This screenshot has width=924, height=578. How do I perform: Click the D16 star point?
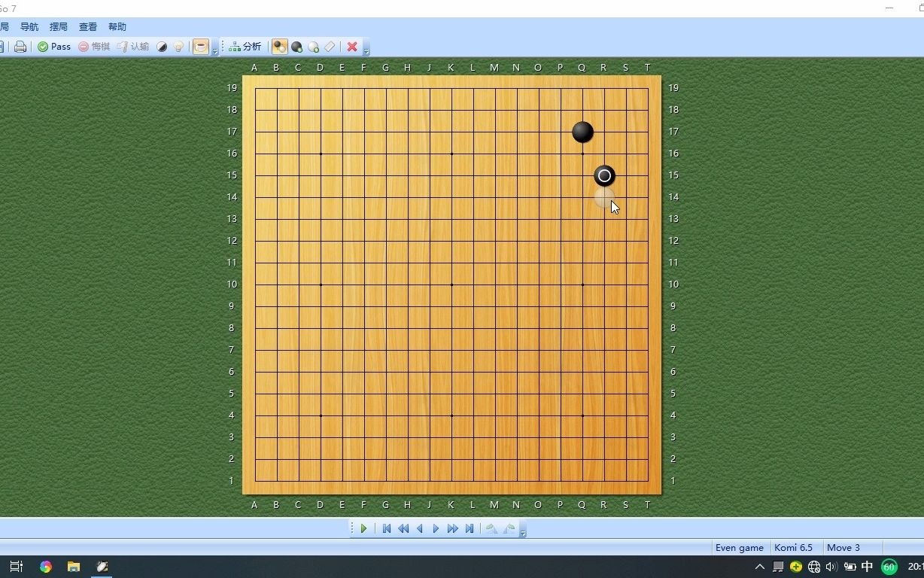(x=321, y=154)
